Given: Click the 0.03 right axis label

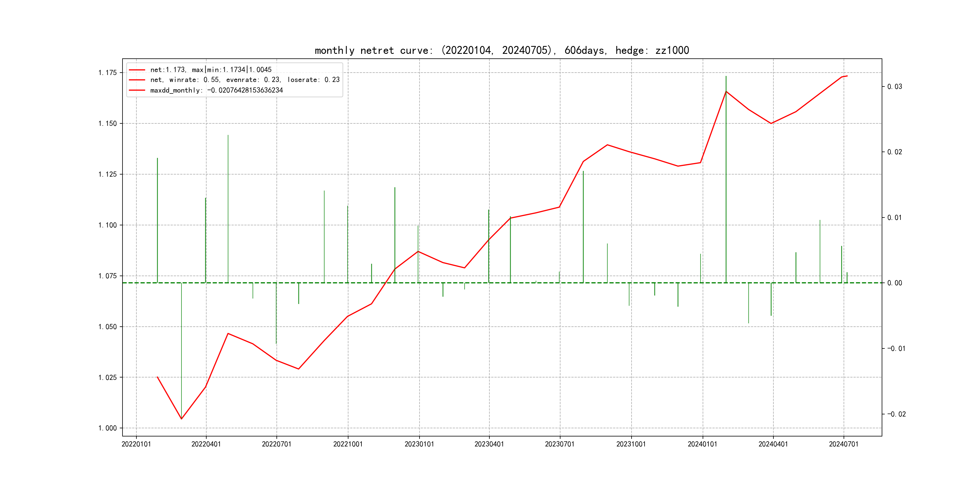Looking at the screenshot, I should [894, 87].
